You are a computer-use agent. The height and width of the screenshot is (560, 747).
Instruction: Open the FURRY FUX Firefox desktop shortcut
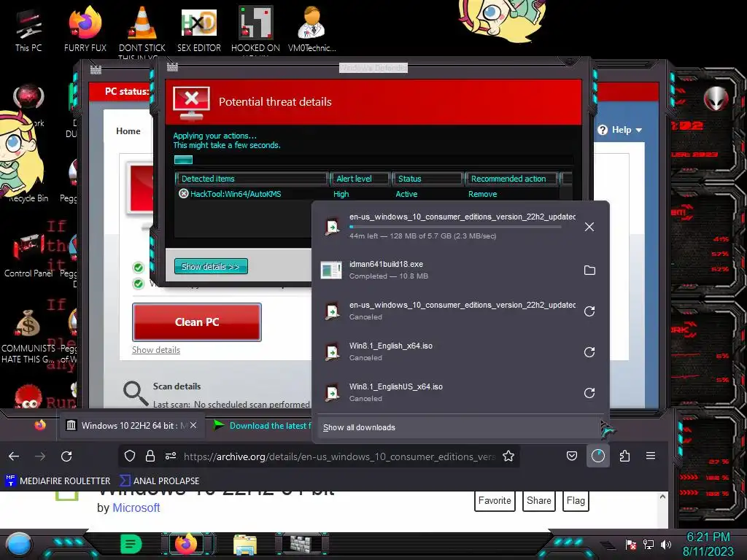click(85, 30)
